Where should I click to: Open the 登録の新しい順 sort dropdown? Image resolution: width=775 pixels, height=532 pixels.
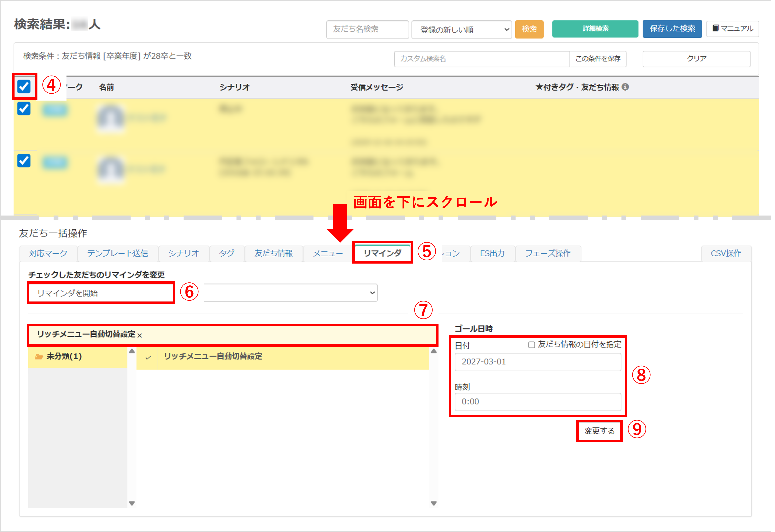[x=462, y=29]
